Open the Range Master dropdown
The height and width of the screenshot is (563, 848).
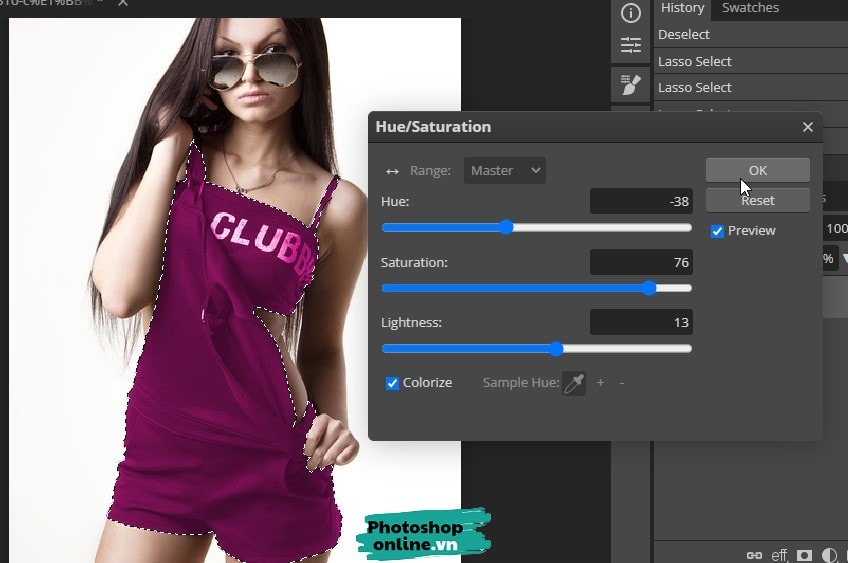pyautogui.click(x=505, y=171)
